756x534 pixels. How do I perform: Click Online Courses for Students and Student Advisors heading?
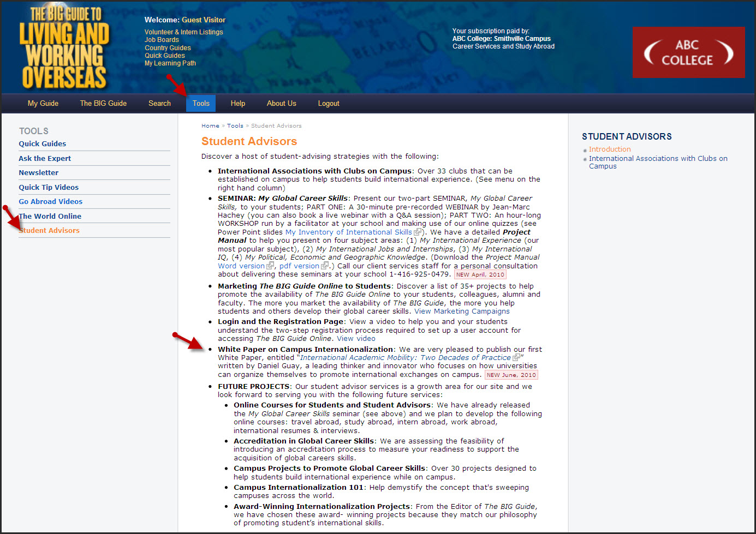tap(332, 405)
